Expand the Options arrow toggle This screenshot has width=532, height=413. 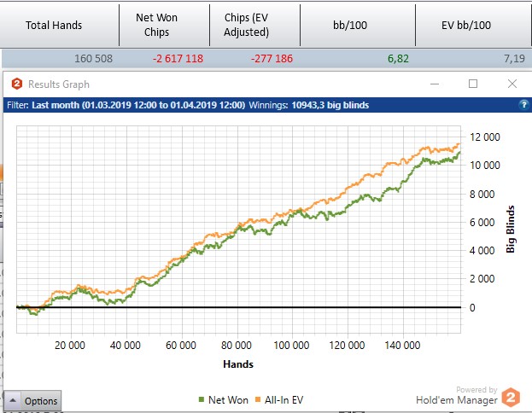(13, 400)
